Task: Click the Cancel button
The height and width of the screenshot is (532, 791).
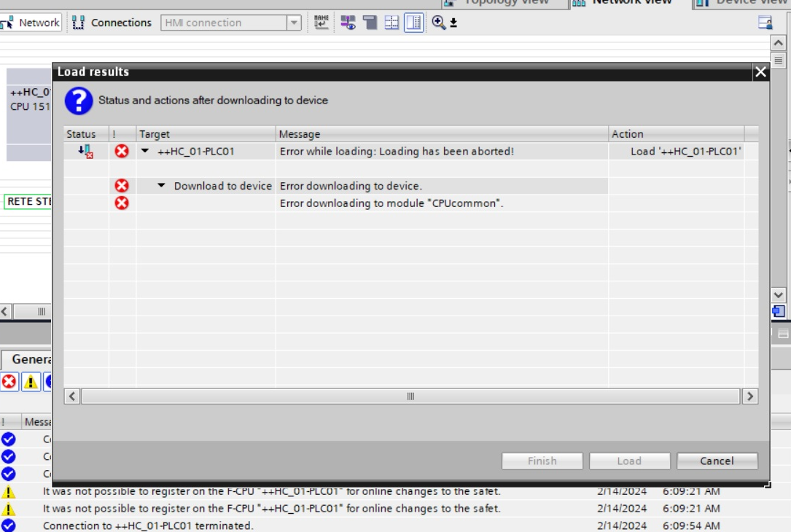Action: 717,461
